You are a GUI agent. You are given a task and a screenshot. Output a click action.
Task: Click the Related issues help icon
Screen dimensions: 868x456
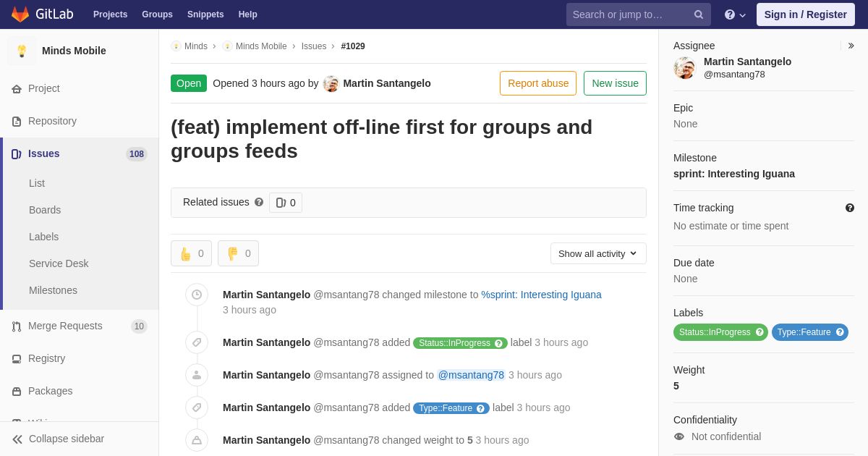259,202
